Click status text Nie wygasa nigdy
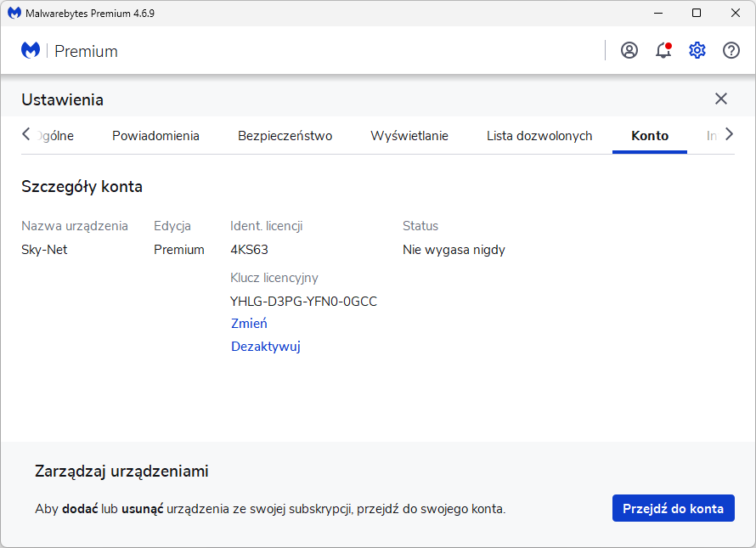The height and width of the screenshot is (548, 756). [x=454, y=250]
